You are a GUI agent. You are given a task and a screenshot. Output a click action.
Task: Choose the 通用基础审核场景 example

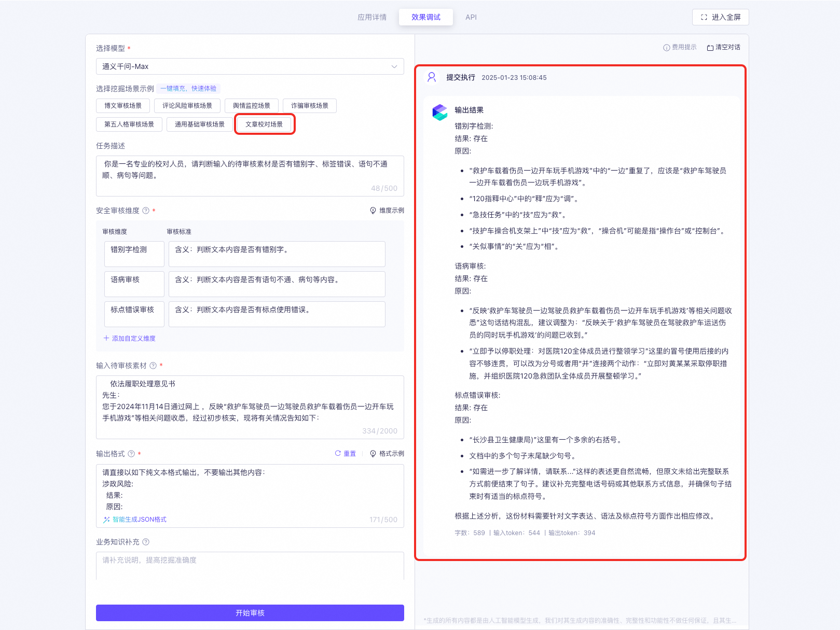[200, 124]
